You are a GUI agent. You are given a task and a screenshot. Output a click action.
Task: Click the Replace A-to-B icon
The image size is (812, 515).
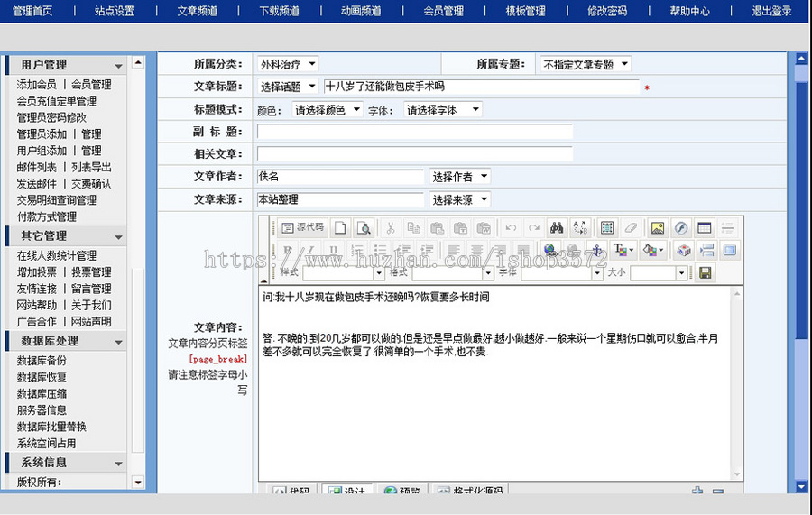(x=580, y=228)
